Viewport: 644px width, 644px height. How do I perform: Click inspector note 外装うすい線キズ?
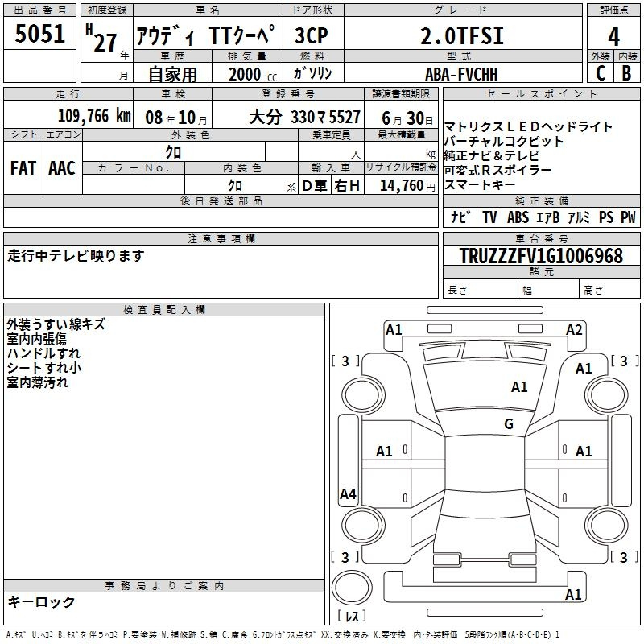pyautogui.click(x=56, y=324)
